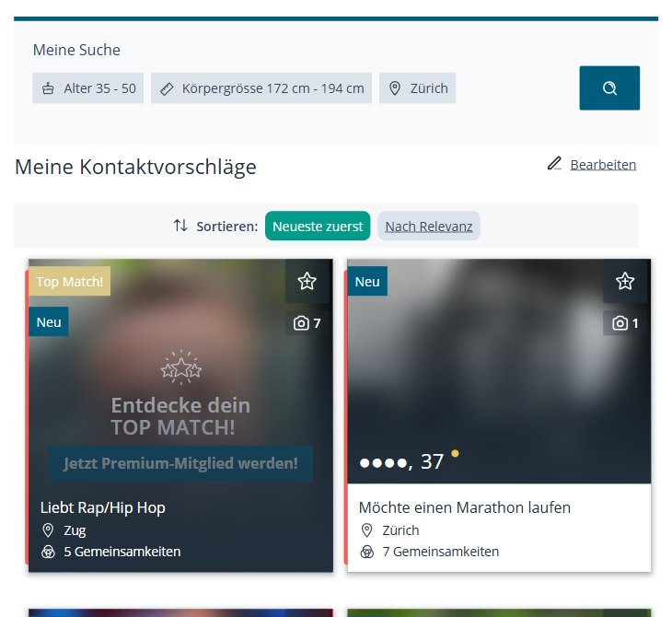Open the Zürich location filter chip
This screenshot has width=672, height=617.
tap(417, 88)
